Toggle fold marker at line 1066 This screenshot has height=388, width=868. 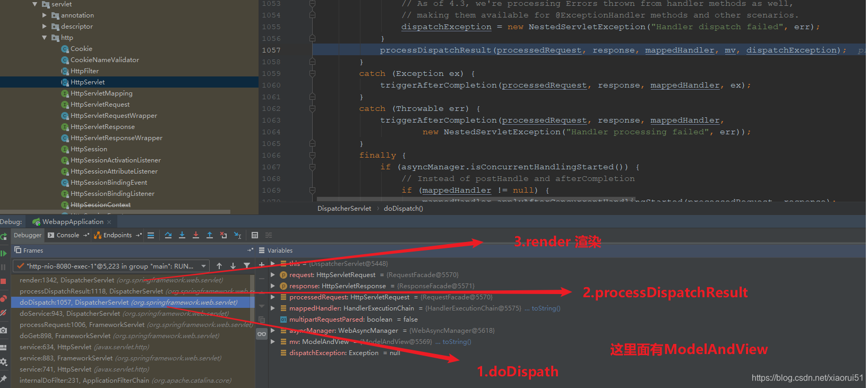click(x=312, y=156)
